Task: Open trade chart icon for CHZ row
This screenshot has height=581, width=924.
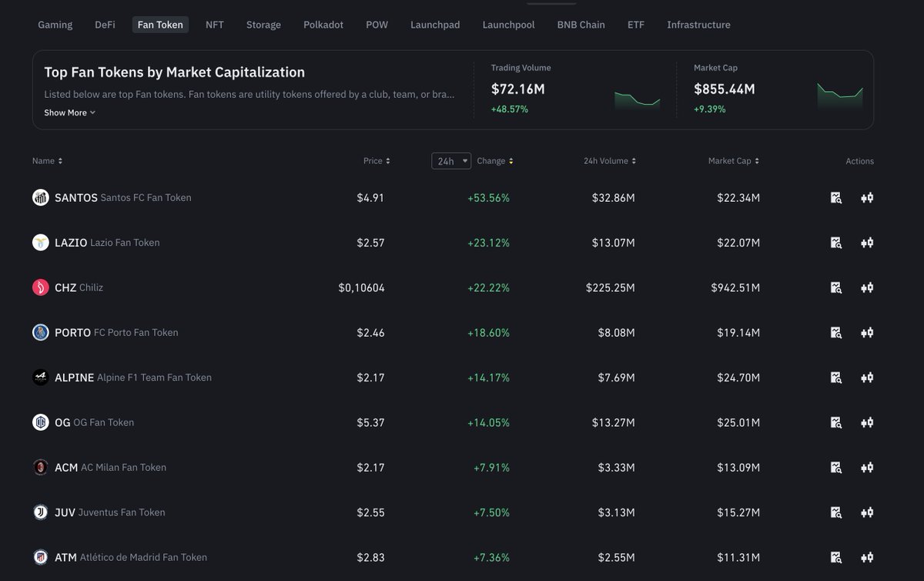Action: [x=867, y=287]
